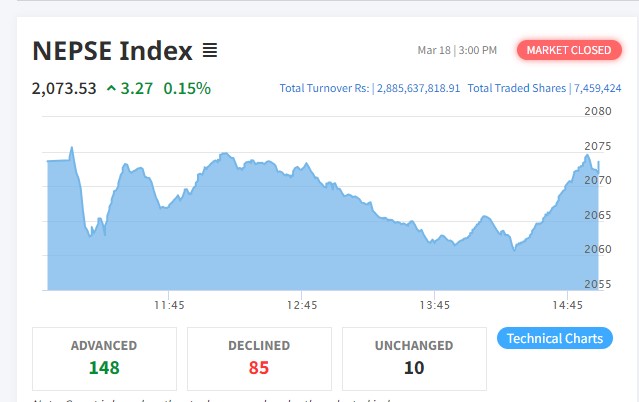Click the 2055 price axis label
The width and height of the screenshot is (639, 402).
pos(597,284)
